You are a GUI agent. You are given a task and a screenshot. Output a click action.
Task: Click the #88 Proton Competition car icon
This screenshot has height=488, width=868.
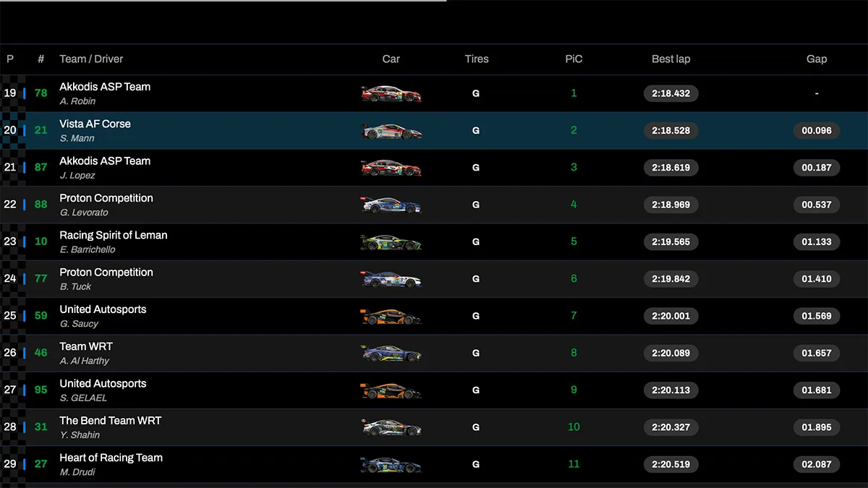tap(391, 205)
